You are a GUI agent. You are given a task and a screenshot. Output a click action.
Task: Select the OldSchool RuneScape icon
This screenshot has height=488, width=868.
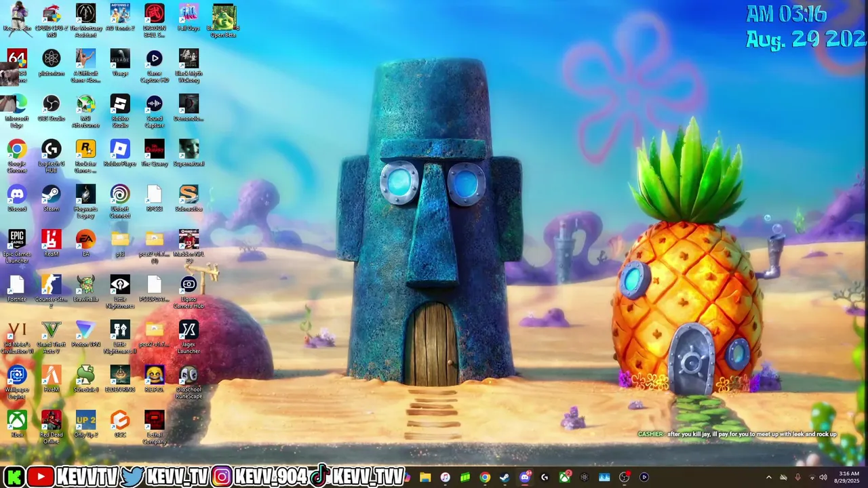point(189,382)
